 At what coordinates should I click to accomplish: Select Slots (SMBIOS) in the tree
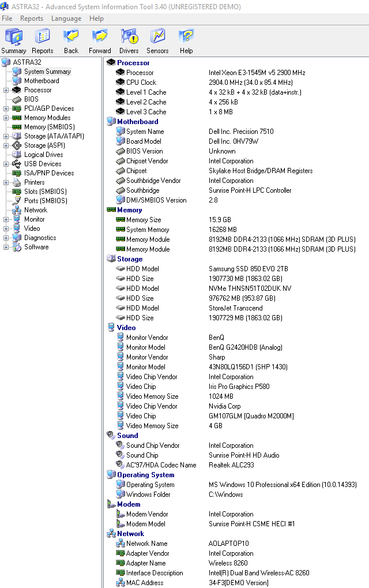point(46,191)
